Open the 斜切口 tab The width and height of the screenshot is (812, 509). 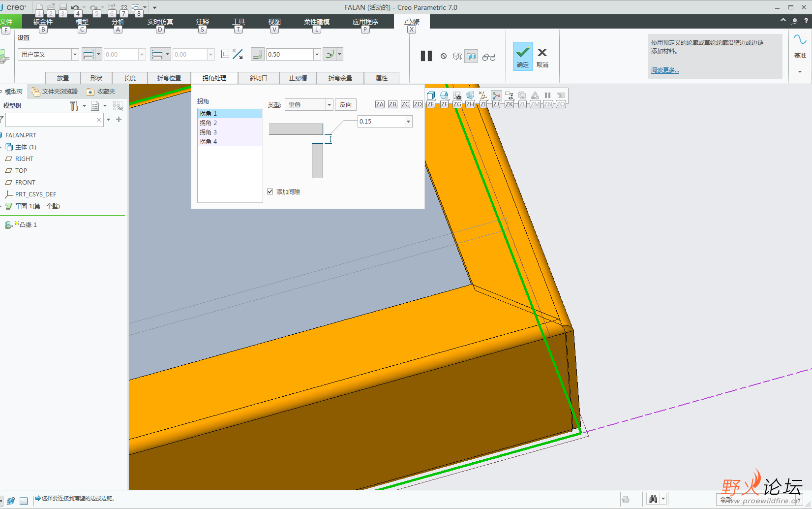pyautogui.click(x=258, y=78)
